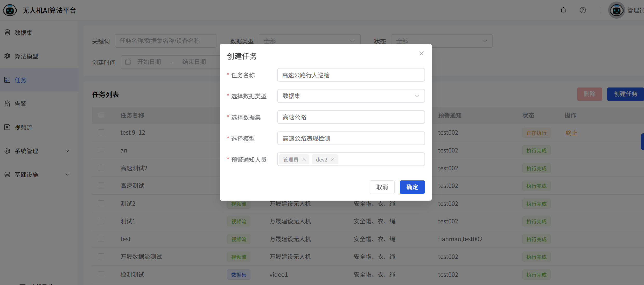Open the 选择数据类型 dropdown in dialog
Image resolution: width=644 pixels, height=285 pixels.
point(351,96)
